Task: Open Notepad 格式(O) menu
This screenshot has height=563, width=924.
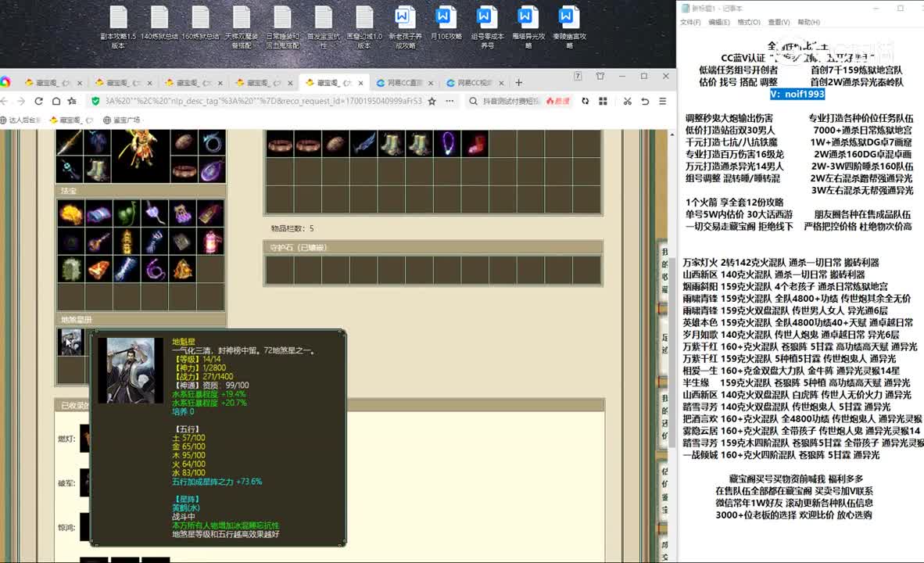Action: point(748,23)
